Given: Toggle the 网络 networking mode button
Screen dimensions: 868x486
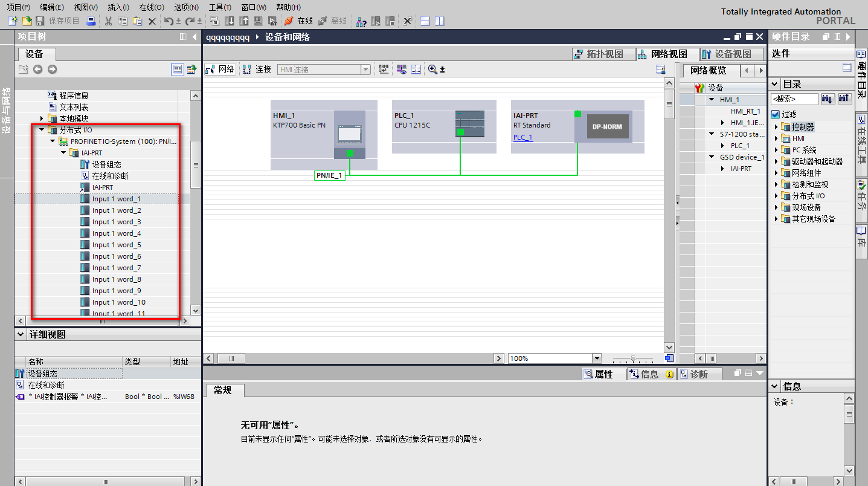Looking at the screenshot, I should 220,70.
